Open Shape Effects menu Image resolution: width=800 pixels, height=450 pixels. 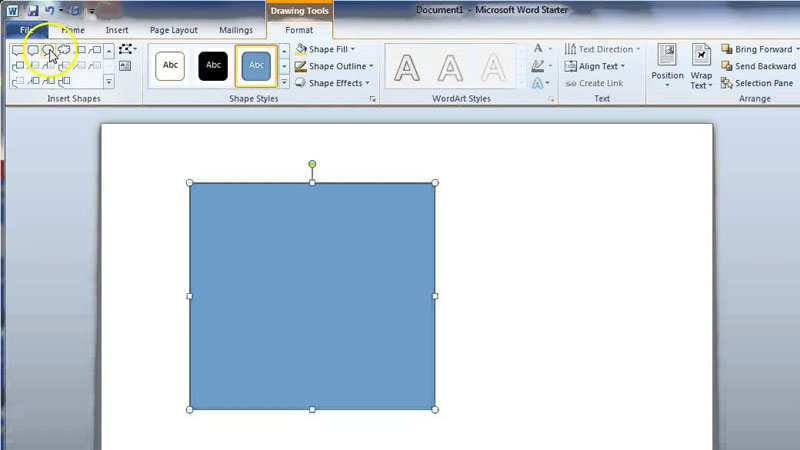pos(332,83)
